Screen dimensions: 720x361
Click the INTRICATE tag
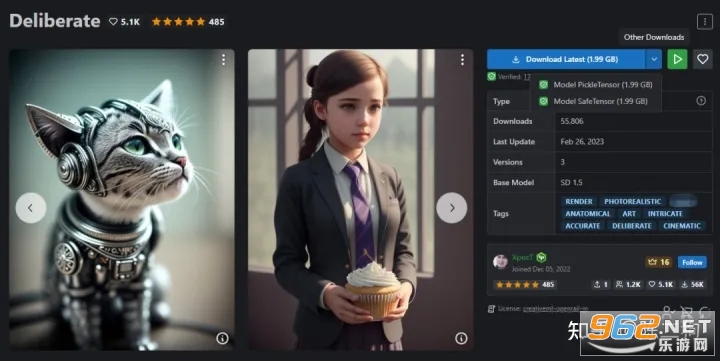pos(665,214)
